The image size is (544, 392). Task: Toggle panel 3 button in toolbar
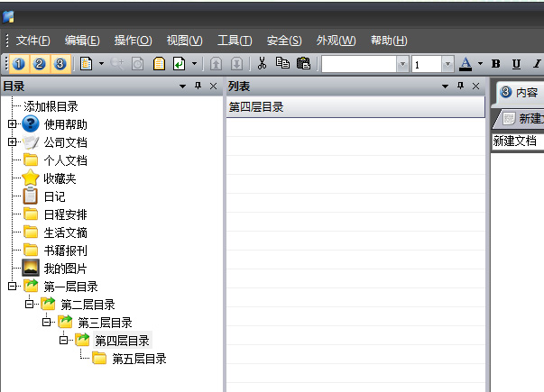pyautogui.click(x=60, y=64)
